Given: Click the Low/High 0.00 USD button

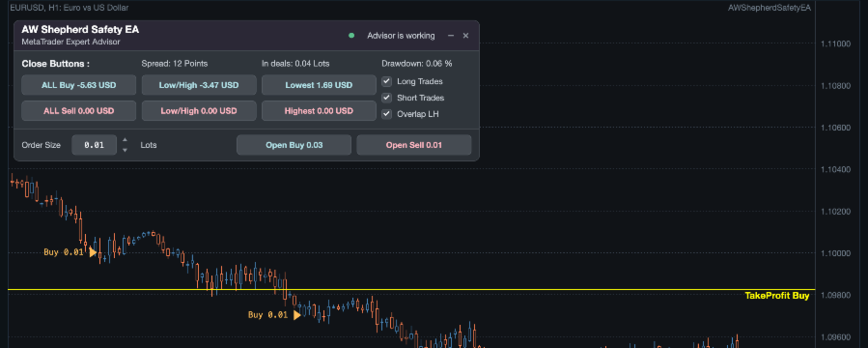Looking at the screenshot, I should (x=199, y=111).
